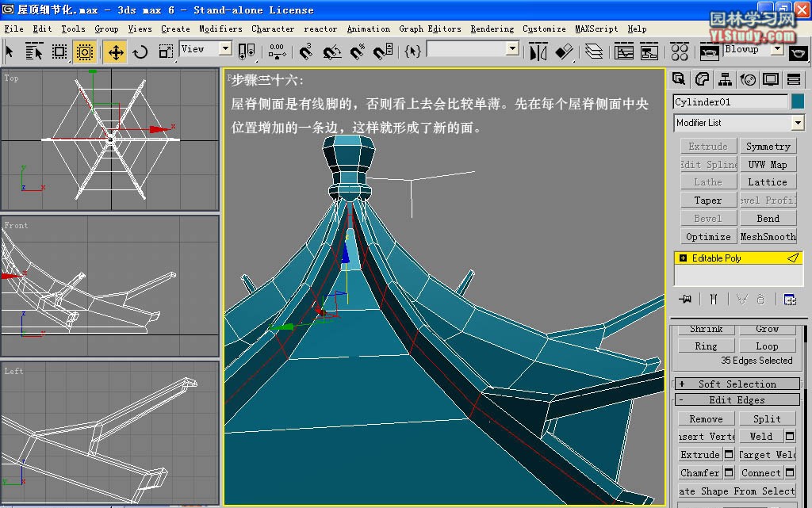Screen dimensions: 812x508
Task: Open the object color swatch
Action: (x=798, y=102)
